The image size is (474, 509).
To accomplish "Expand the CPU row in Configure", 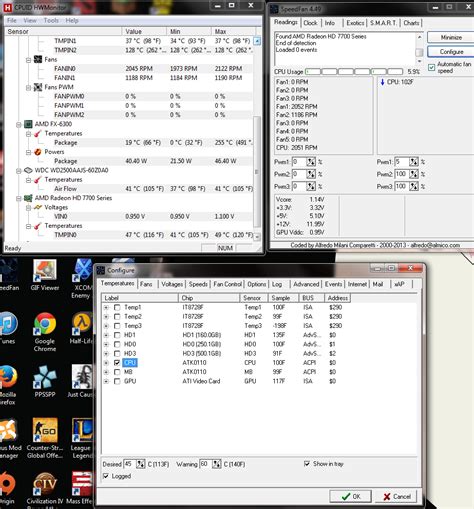I will pos(106,363).
